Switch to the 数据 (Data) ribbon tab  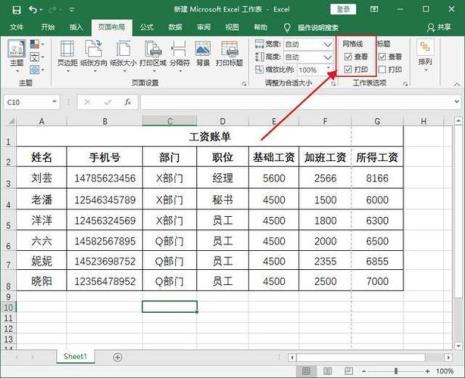click(x=175, y=27)
